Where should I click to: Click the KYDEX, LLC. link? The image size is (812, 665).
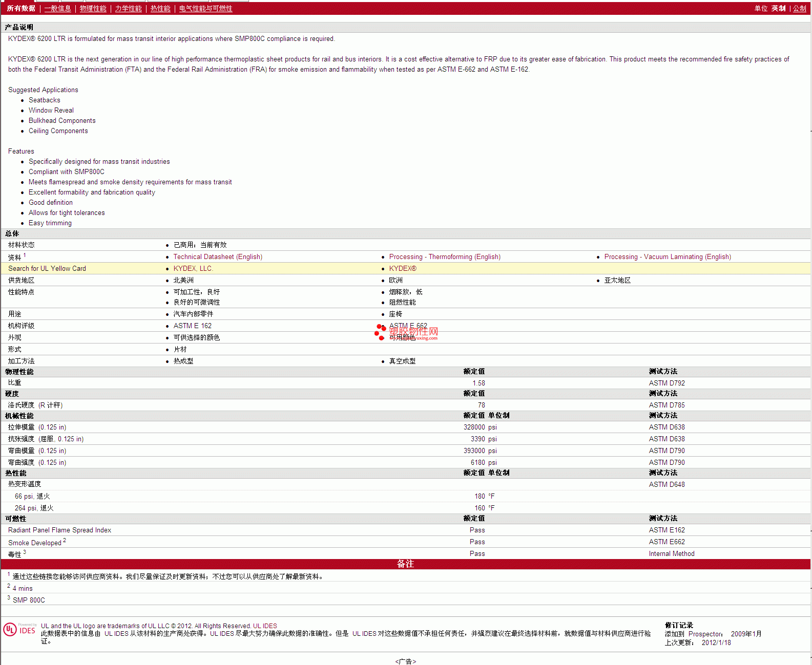[x=193, y=269]
